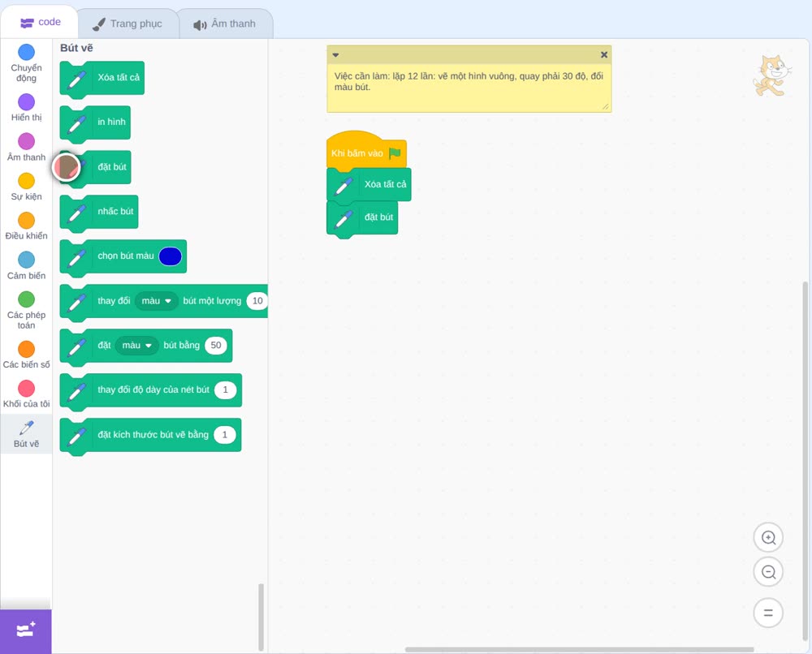The width and height of the screenshot is (812, 654).
Task: Select the in hình palette block
Action: coord(95,123)
